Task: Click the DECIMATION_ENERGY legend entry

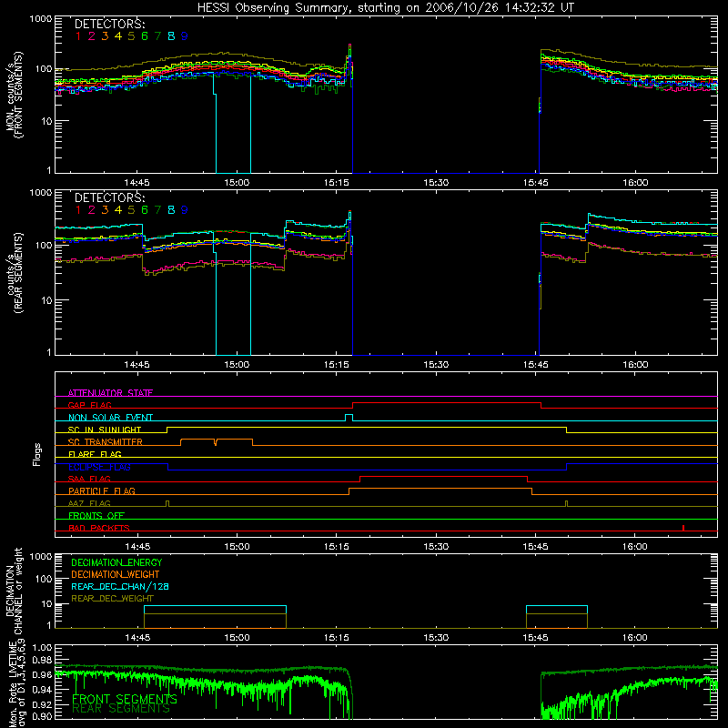Action: click(116, 562)
